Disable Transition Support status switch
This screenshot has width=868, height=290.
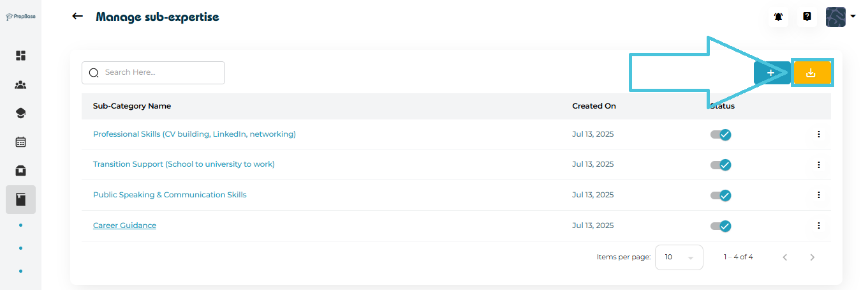[x=721, y=165]
